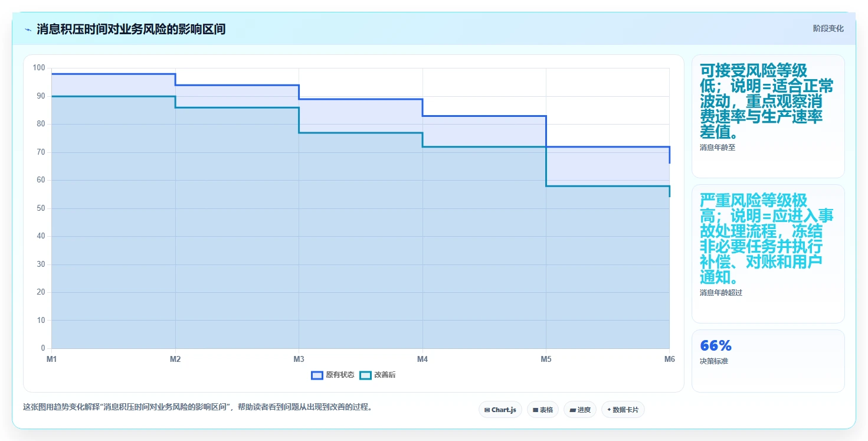Click the M6 axis label
The width and height of the screenshot is (868, 441).
669,359
